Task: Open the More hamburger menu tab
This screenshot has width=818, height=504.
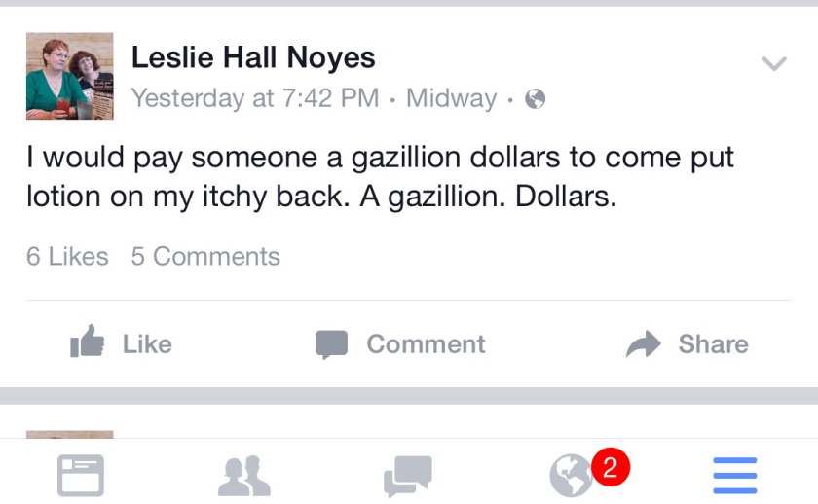Action: point(734,476)
